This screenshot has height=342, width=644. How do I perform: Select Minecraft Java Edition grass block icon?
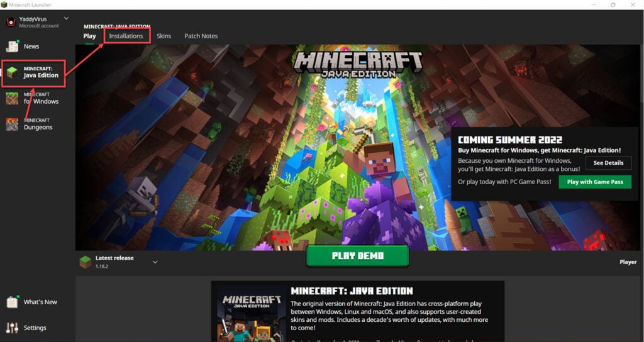tap(12, 73)
